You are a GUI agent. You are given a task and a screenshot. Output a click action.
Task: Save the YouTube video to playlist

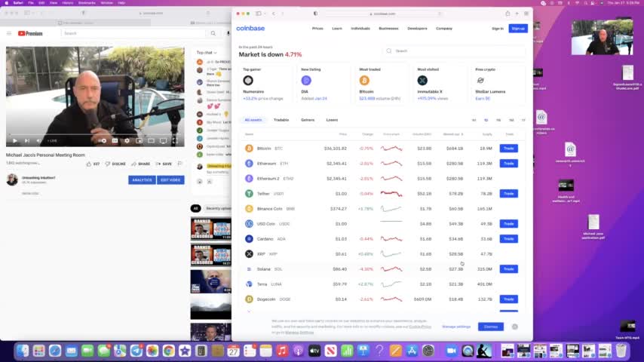tap(164, 164)
